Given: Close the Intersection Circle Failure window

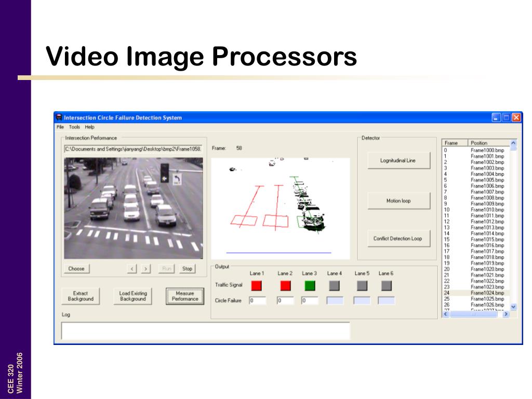Looking at the screenshot, I should [x=516, y=117].
